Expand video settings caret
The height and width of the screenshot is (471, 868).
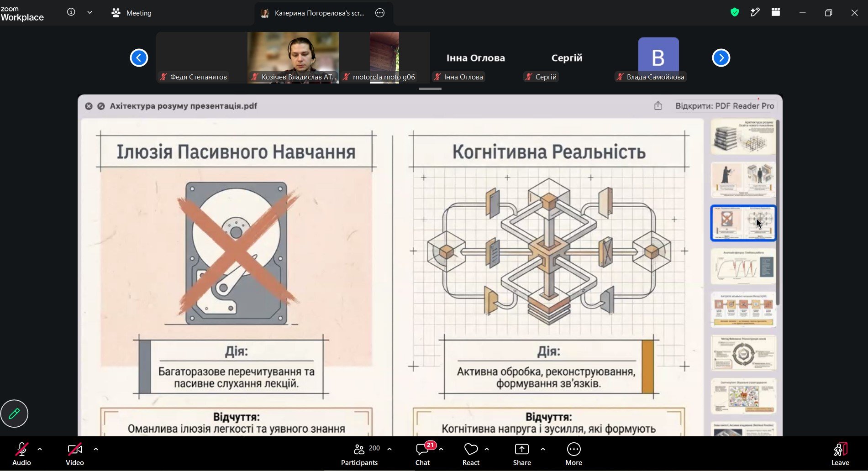click(x=96, y=449)
